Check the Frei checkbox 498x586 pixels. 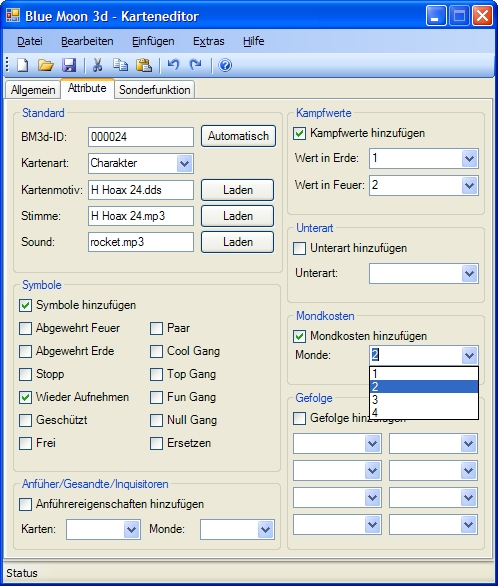pos(25,443)
